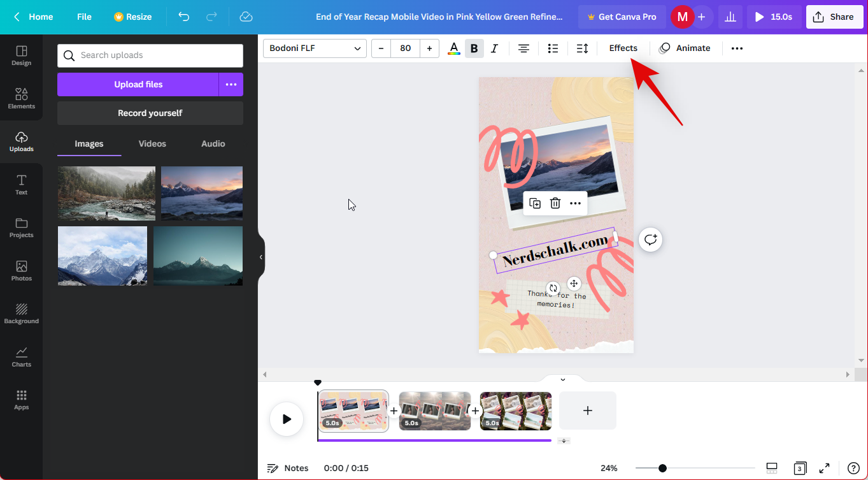Open line spacing options
868x480 pixels.
(x=582, y=48)
